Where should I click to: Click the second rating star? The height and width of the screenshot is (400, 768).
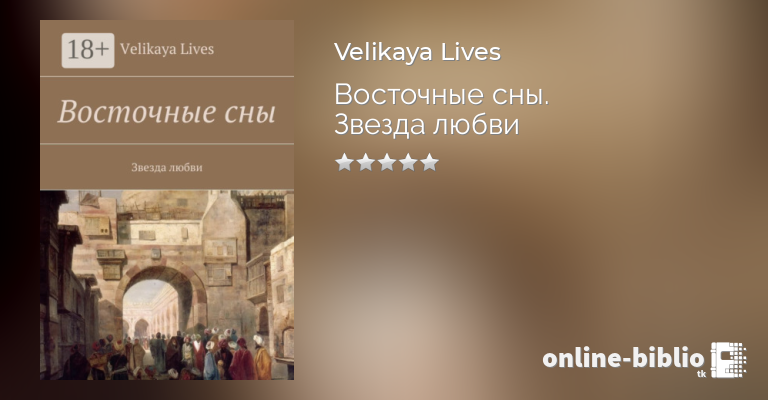365,162
